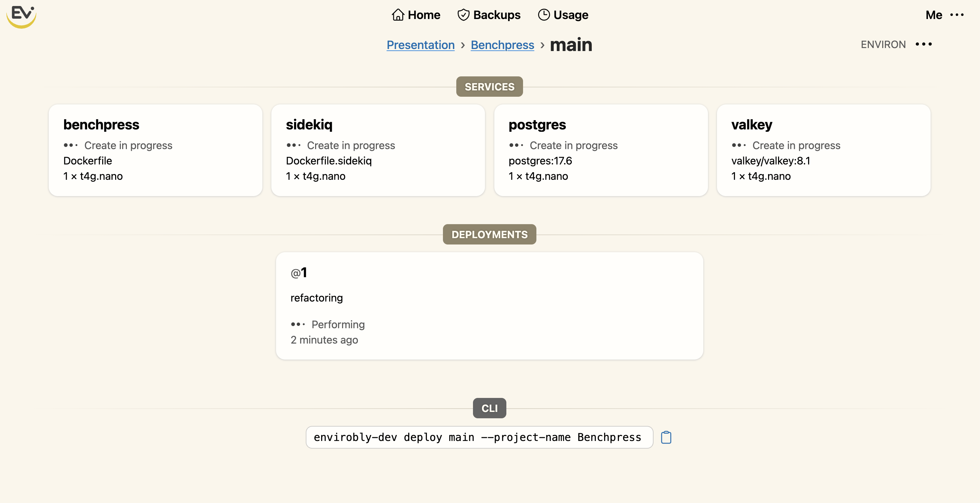
Task: Open the sidekiq service card
Action: click(378, 150)
